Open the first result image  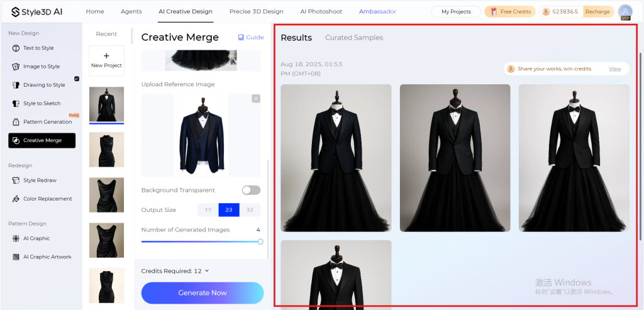336,158
